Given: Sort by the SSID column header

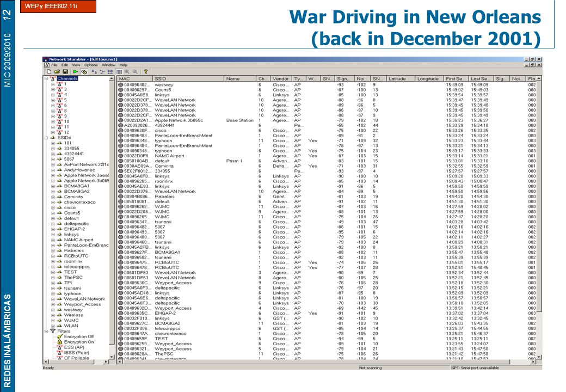Looking at the screenshot, I should click(188, 78).
